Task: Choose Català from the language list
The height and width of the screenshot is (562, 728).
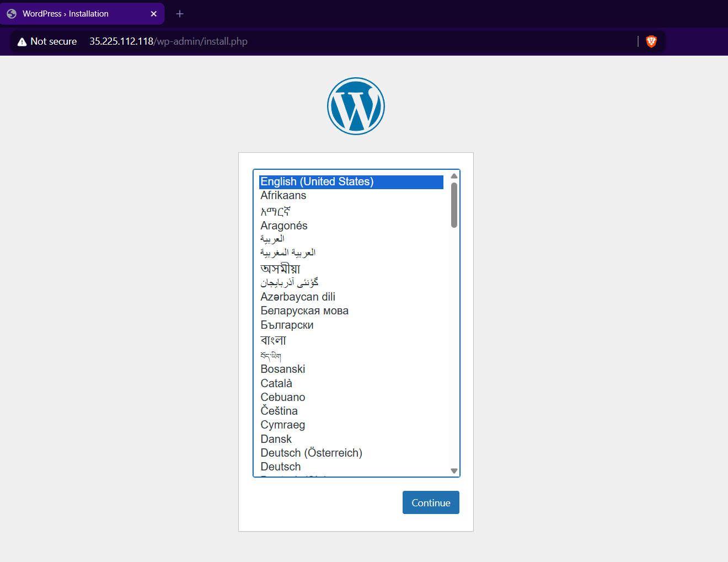Action: tap(276, 383)
